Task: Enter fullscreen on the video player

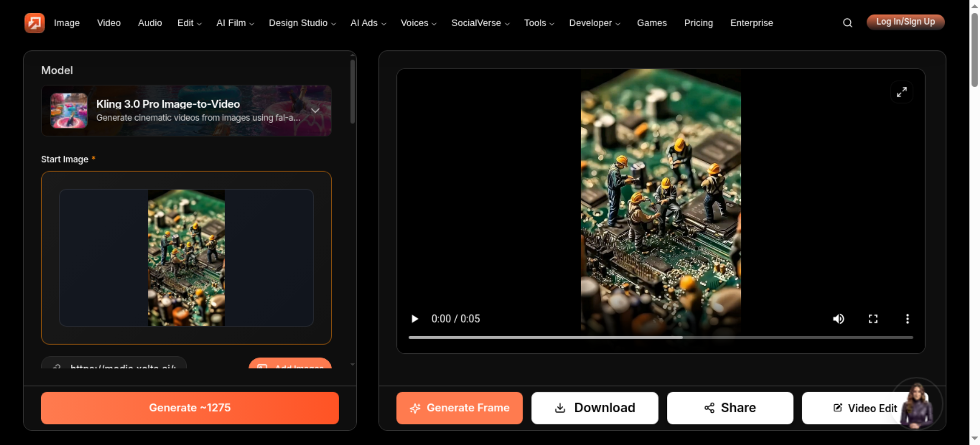Action: [x=873, y=319]
